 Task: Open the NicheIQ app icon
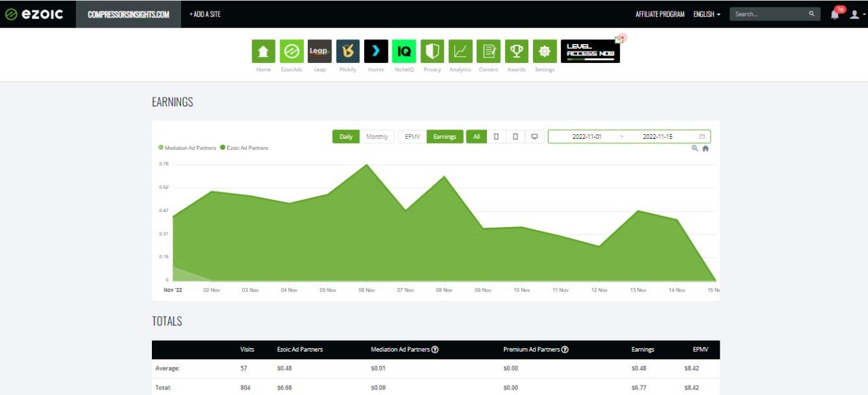coord(404,51)
